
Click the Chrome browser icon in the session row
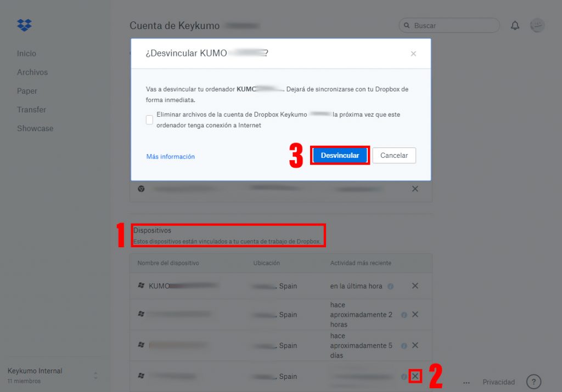[x=141, y=189]
